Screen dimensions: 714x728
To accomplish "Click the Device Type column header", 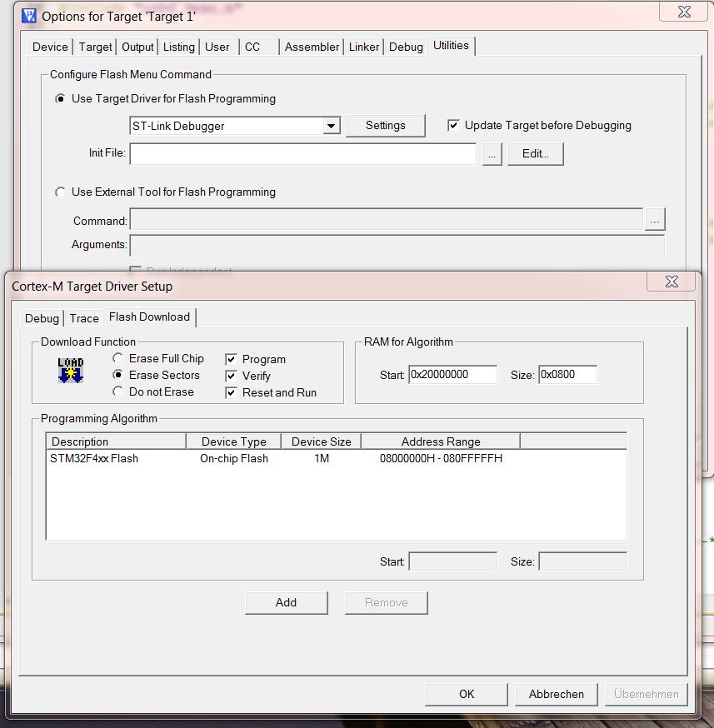I will pos(233,441).
